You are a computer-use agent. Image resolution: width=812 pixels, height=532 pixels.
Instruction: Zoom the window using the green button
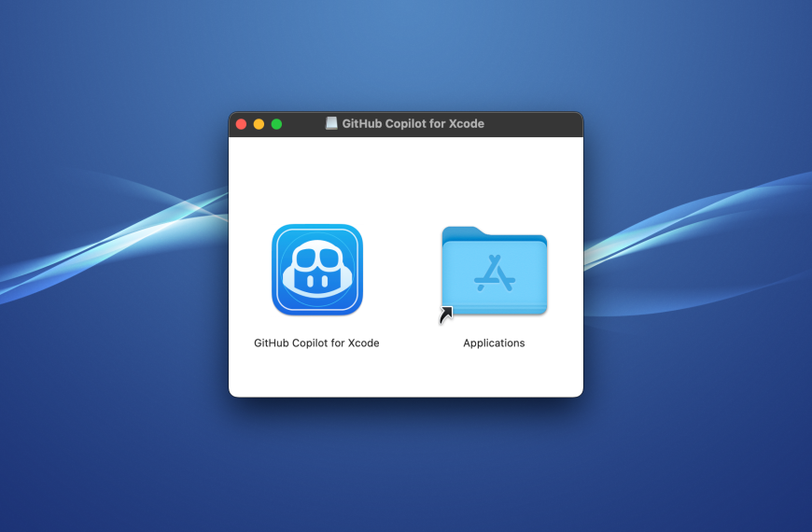point(276,124)
